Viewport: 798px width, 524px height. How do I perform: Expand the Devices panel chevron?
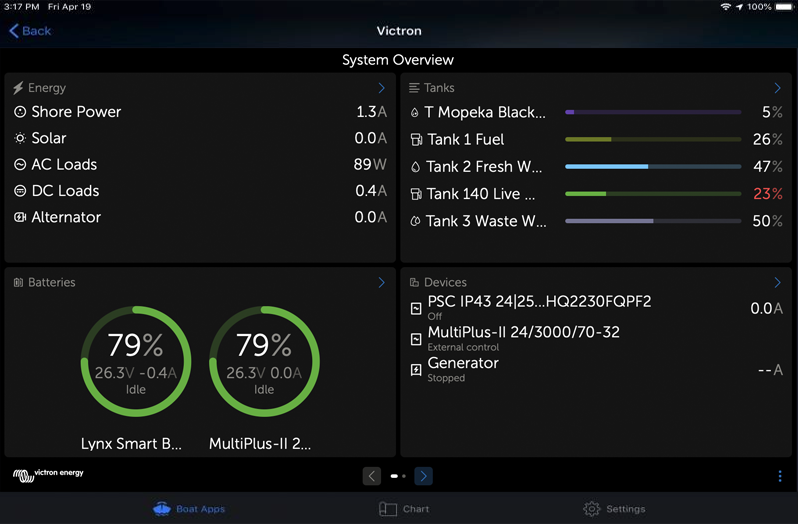[777, 283]
